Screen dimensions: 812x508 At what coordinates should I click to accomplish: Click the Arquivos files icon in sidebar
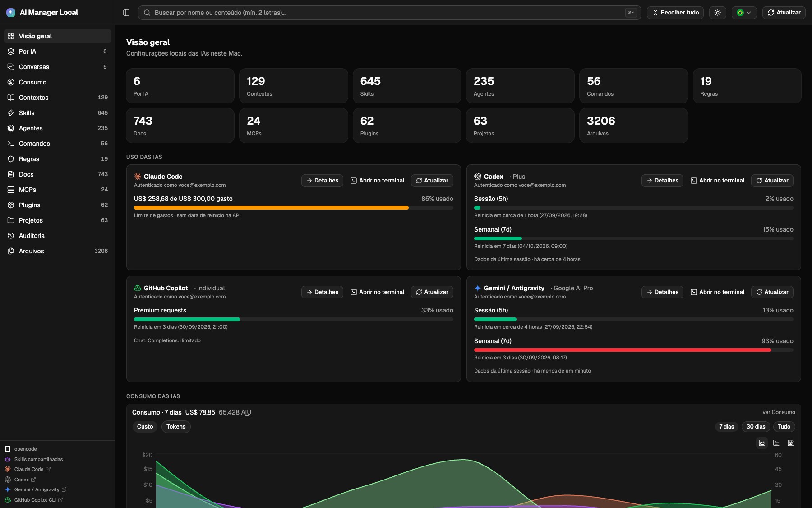[11, 251]
